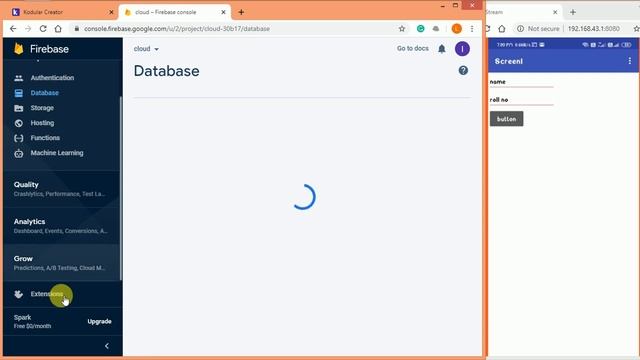This screenshot has height=360, width=640.
Task: Open the Hosting section
Action: pyautogui.click(x=42, y=123)
